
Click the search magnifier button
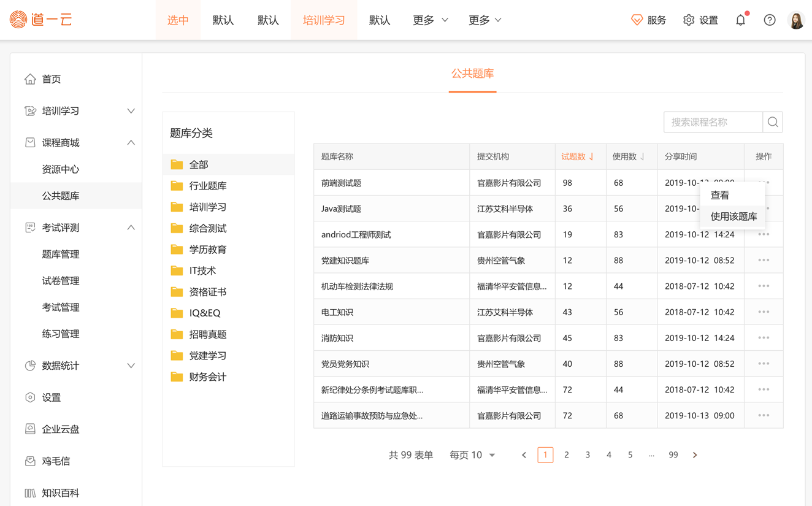coord(773,122)
